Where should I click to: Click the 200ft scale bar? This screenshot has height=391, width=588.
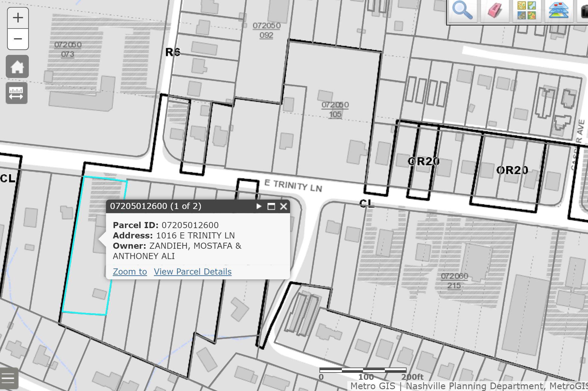point(363,370)
